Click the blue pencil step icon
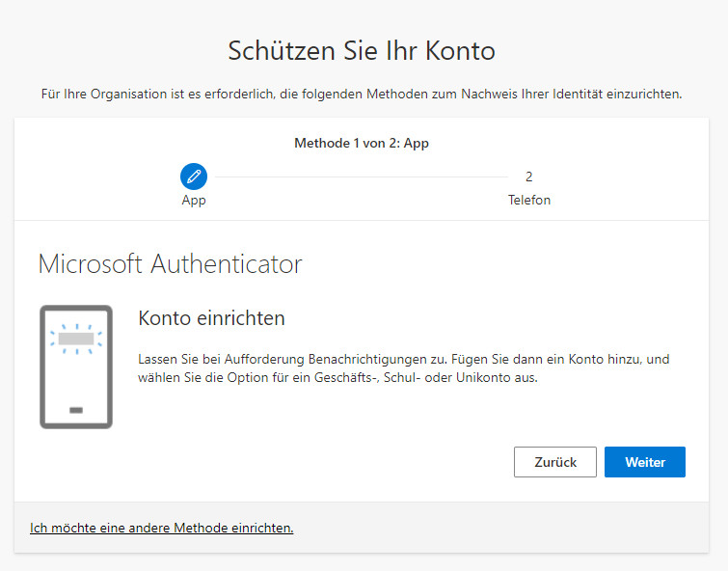728x571 pixels. pos(194,177)
